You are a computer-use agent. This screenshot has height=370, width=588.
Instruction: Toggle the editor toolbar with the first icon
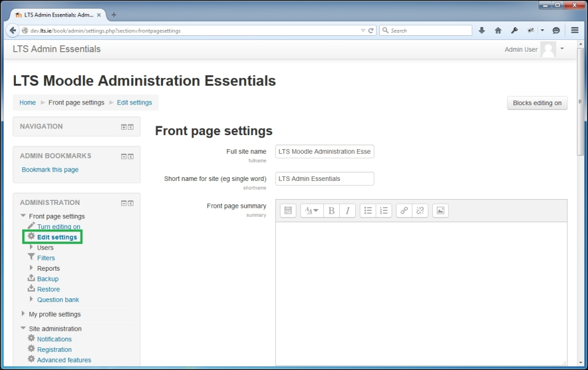point(288,210)
